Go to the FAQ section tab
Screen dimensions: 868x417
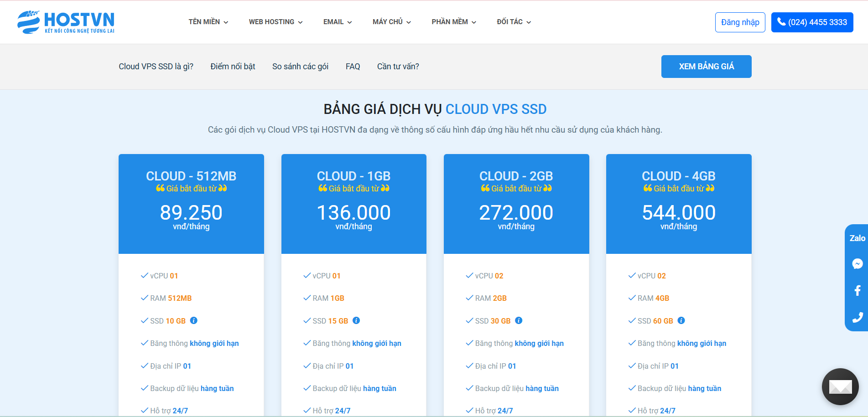pos(353,67)
